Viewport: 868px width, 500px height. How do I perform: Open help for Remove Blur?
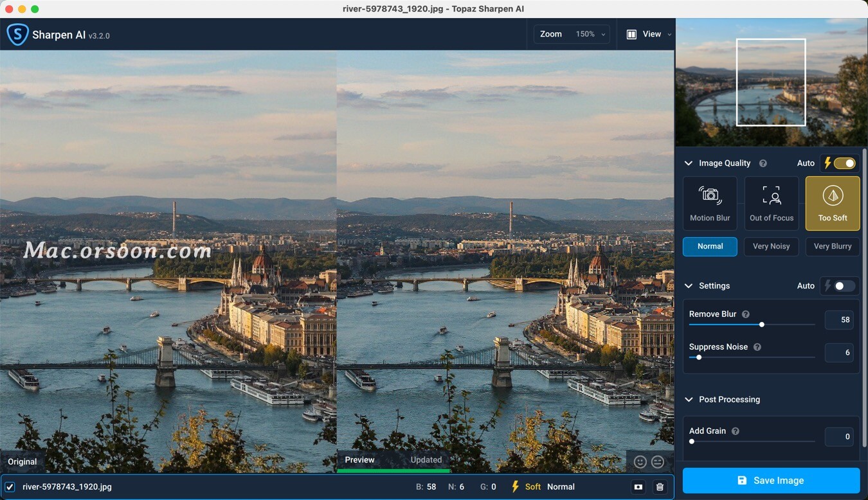coord(746,314)
